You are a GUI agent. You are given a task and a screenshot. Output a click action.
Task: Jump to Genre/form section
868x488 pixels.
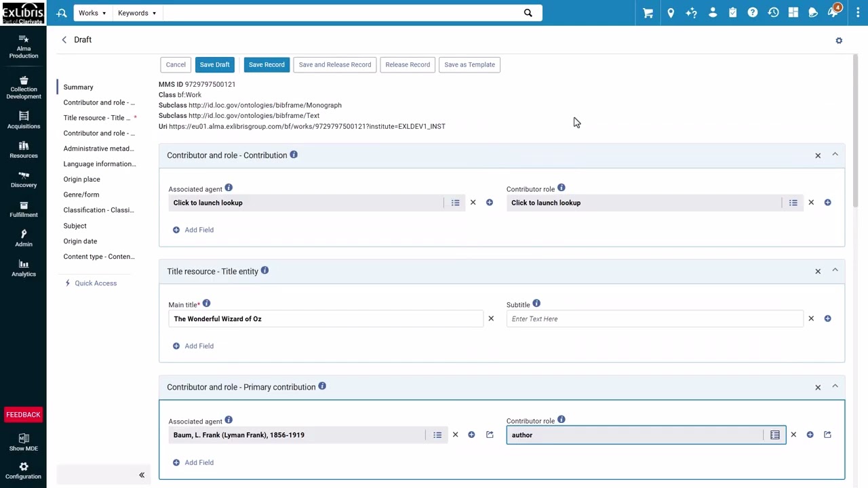point(81,195)
